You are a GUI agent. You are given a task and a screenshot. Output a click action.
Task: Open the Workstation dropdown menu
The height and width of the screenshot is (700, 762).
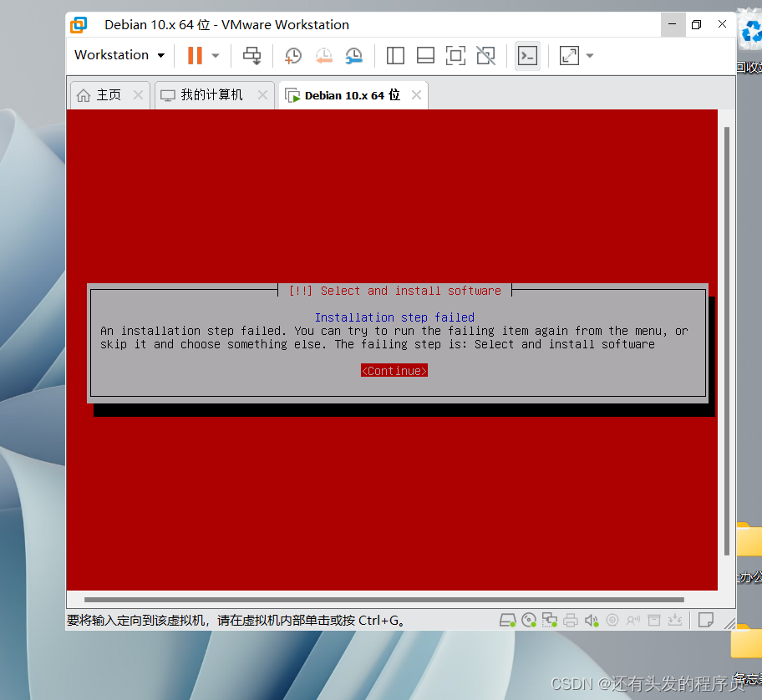119,55
